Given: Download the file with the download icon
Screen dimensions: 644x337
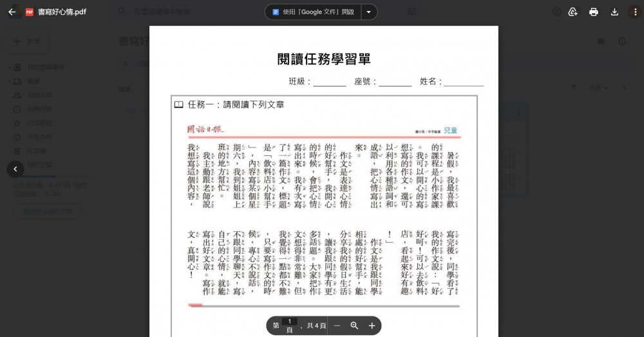Looking at the screenshot, I should tap(614, 12).
